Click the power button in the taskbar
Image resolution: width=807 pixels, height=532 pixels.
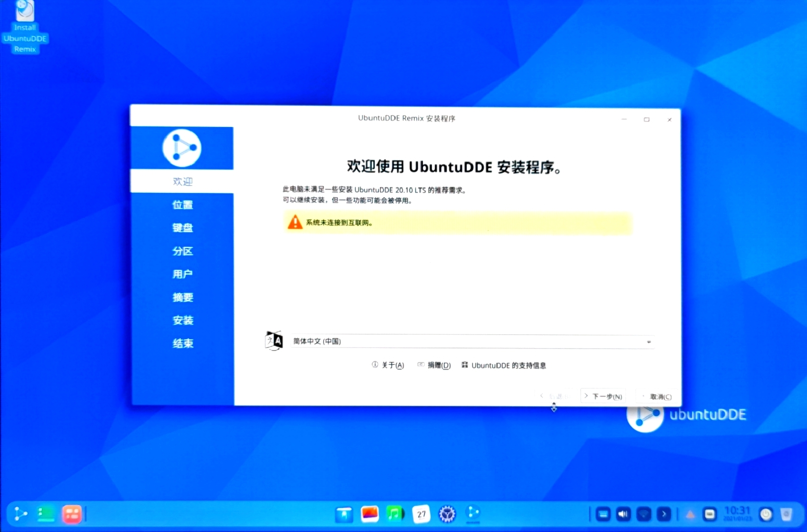[x=766, y=514]
